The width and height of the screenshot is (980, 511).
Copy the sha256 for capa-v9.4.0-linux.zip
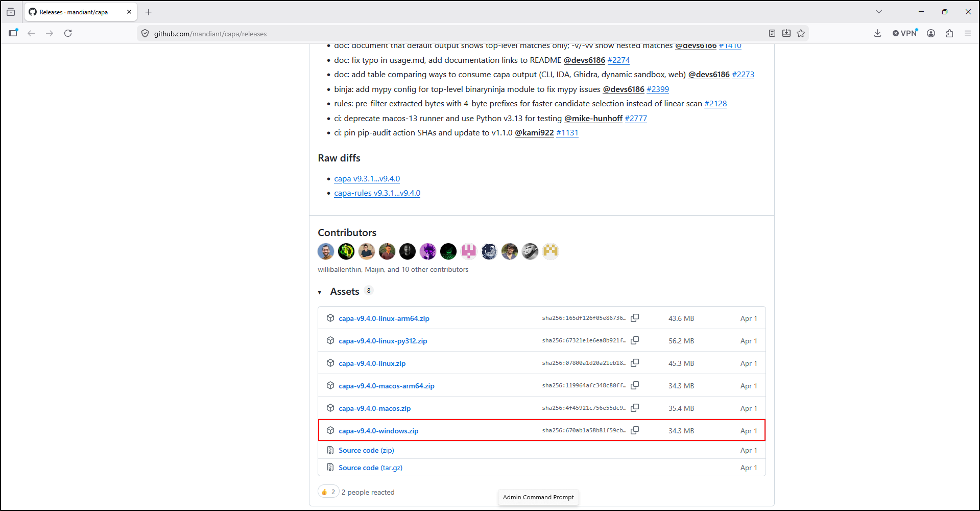(x=635, y=363)
